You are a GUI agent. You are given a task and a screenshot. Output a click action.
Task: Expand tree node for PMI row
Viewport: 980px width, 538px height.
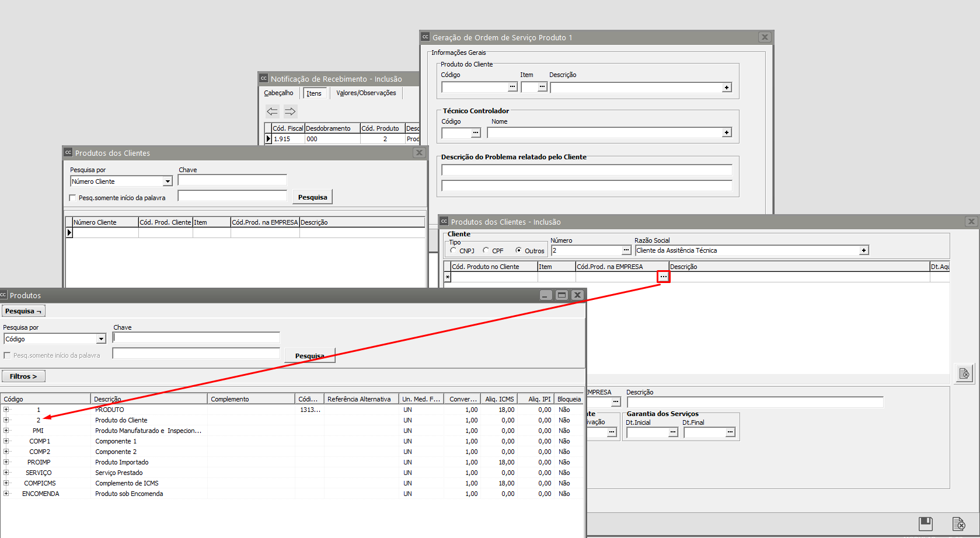tap(6, 431)
